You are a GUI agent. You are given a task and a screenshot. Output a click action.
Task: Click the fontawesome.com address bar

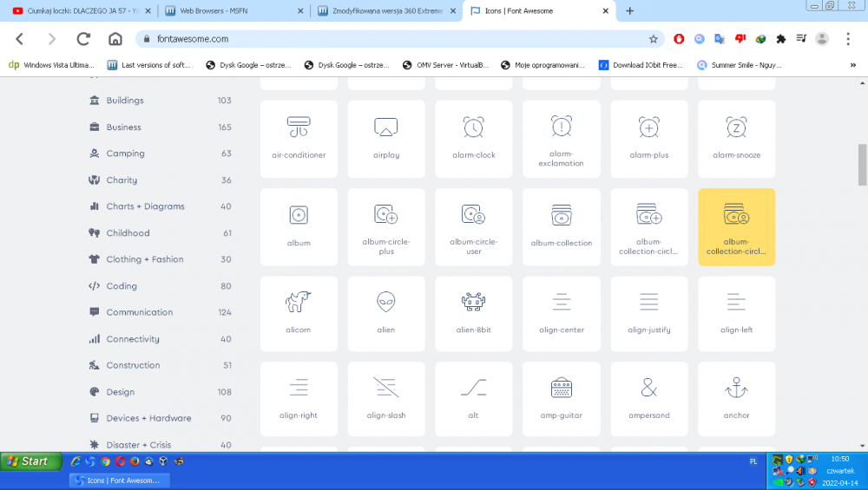pyautogui.click(x=391, y=39)
